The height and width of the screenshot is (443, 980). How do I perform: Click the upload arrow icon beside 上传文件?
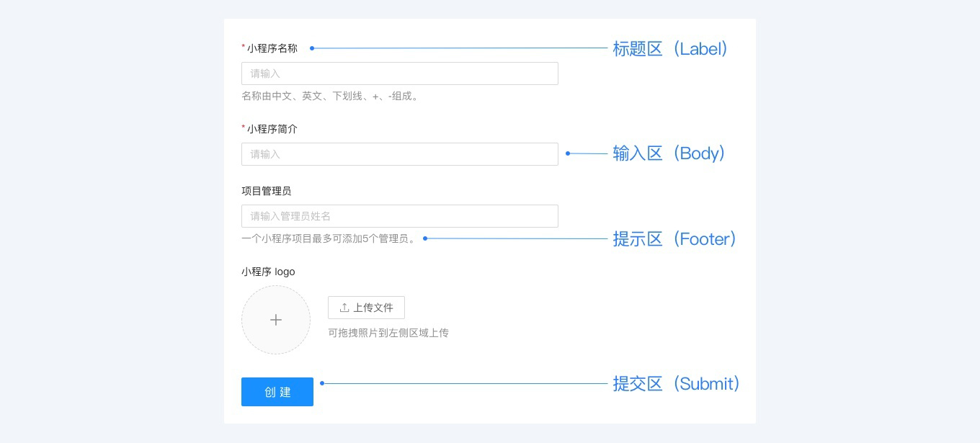344,308
